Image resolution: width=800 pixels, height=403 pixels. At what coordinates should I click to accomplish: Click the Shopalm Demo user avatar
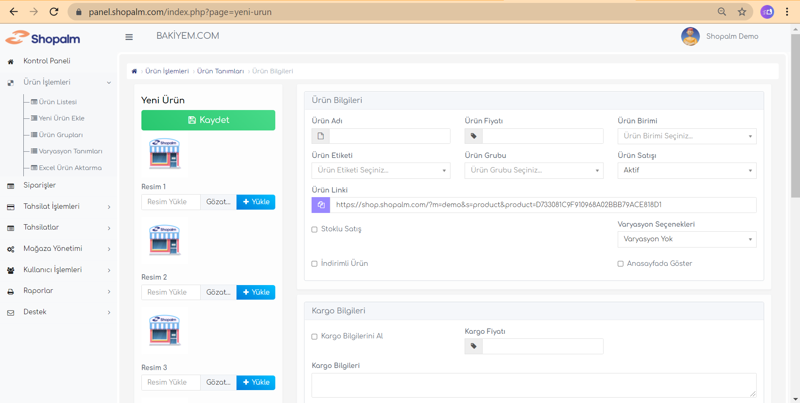tap(690, 36)
